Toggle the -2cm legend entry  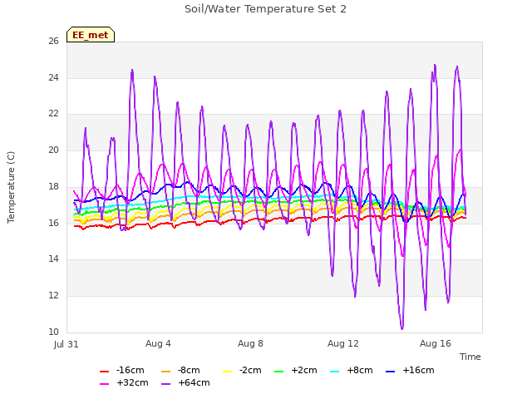tap(242, 370)
